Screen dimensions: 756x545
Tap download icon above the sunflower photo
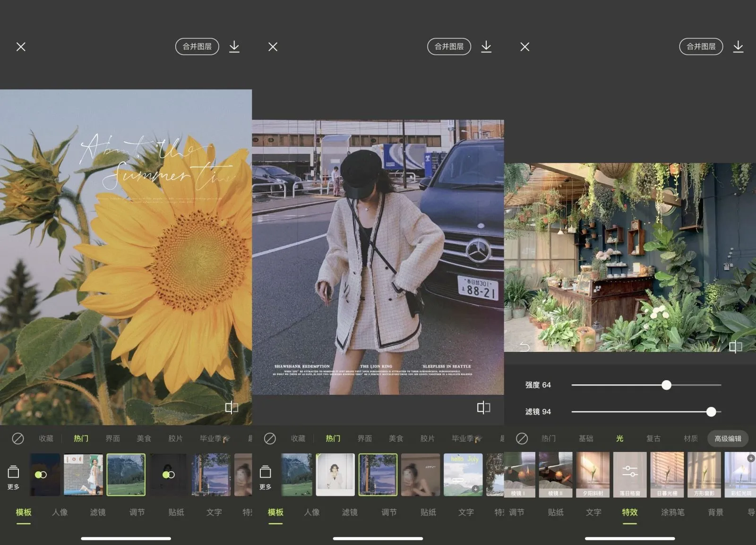coord(234,46)
